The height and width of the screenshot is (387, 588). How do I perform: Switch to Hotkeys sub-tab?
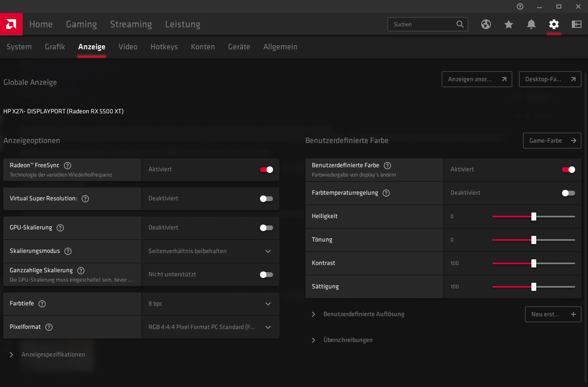click(x=164, y=47)
